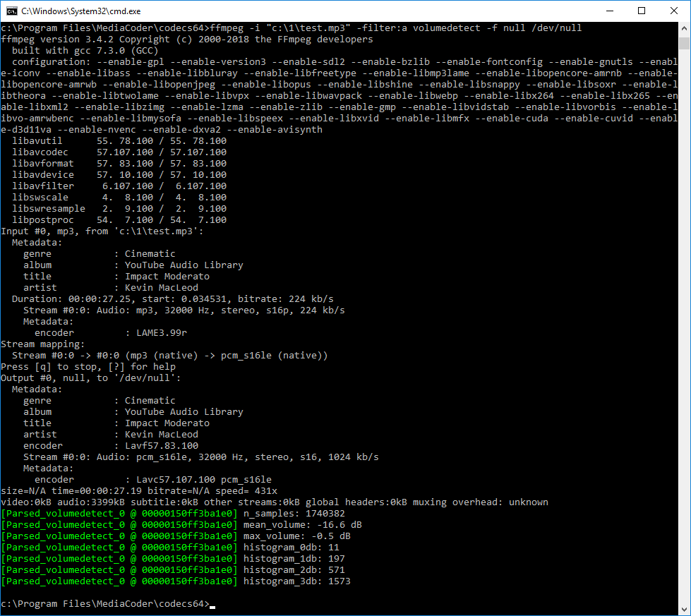Click 'LAME3.99r' encoder value
The height and width of the screenshot is (616, 691).
tap(162, 332)
